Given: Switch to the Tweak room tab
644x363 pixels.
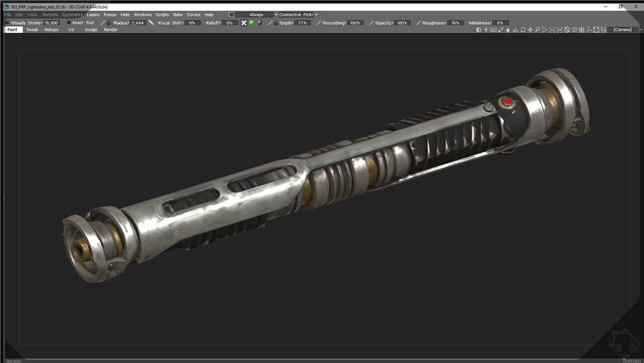Looking at the screenshot, I should [32, 30].
